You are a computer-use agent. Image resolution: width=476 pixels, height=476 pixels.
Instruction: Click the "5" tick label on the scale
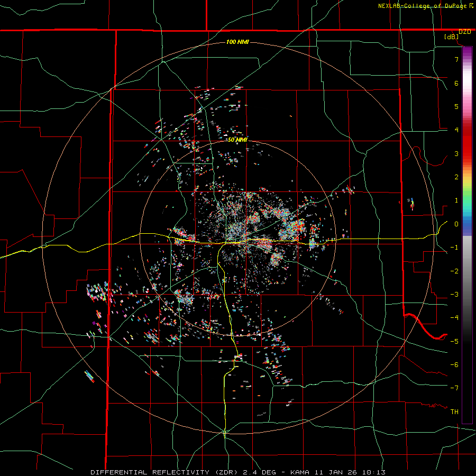click(456, 106)
